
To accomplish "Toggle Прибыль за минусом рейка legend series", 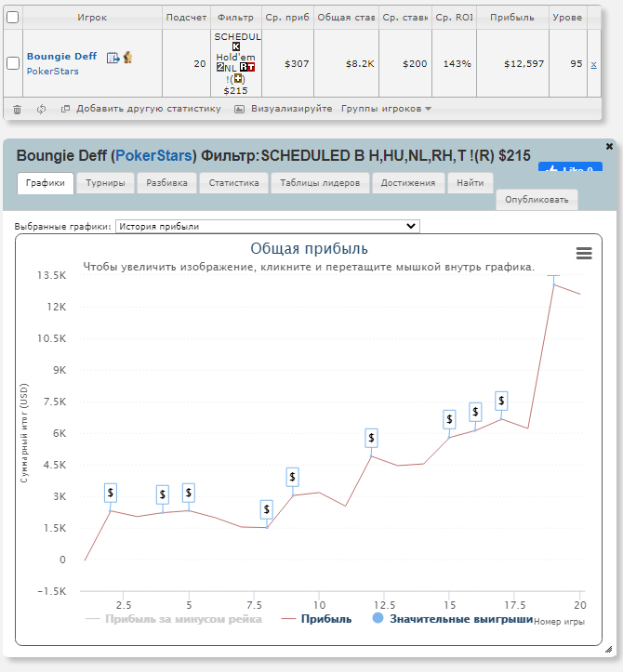I will 174,619.
